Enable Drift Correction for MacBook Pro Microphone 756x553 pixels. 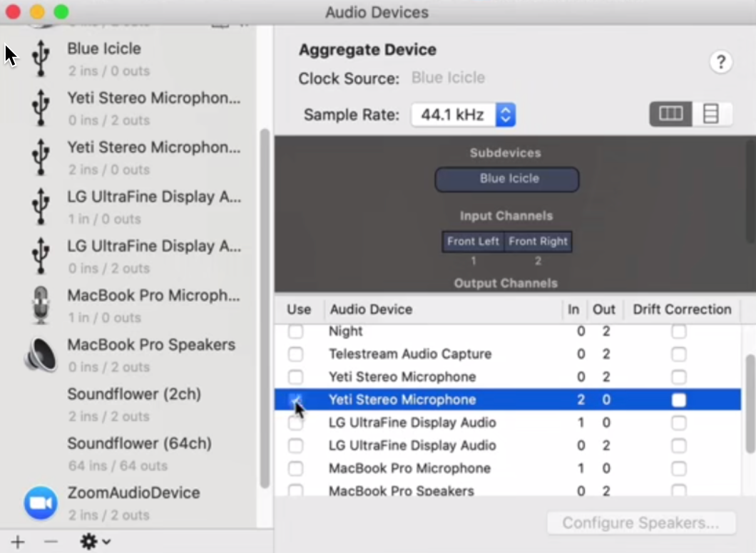click(x=679, y=468)
